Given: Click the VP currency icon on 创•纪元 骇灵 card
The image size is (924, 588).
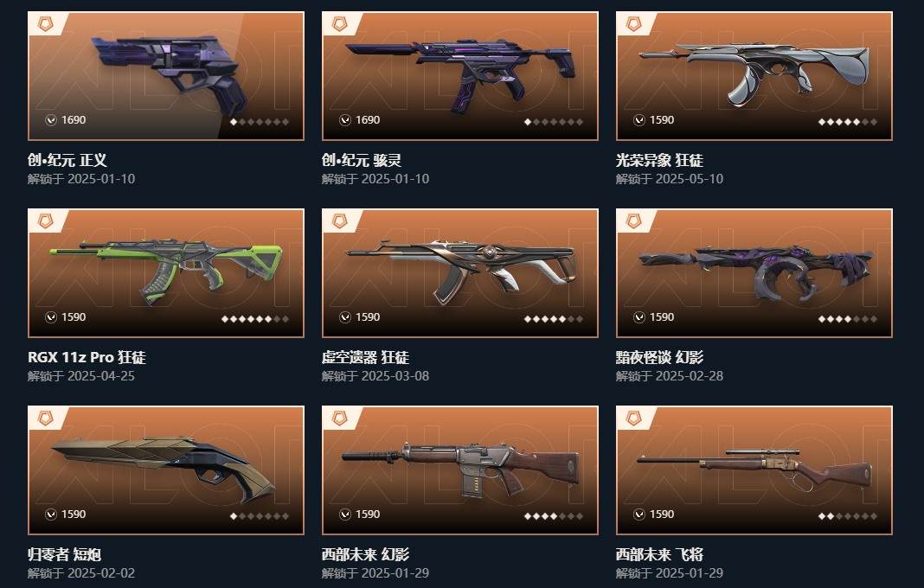Looking at the screenshot, I should coord(345,120).
